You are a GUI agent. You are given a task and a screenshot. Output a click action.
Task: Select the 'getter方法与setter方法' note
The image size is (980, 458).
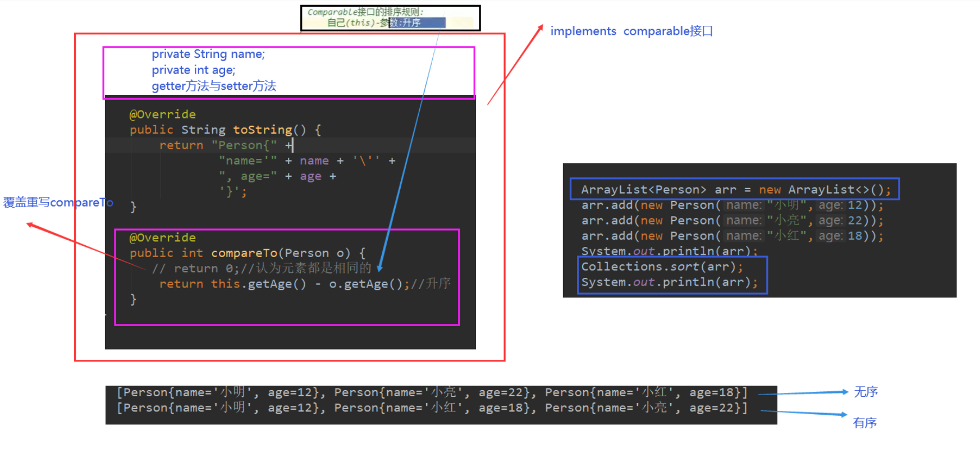point(214,86)
